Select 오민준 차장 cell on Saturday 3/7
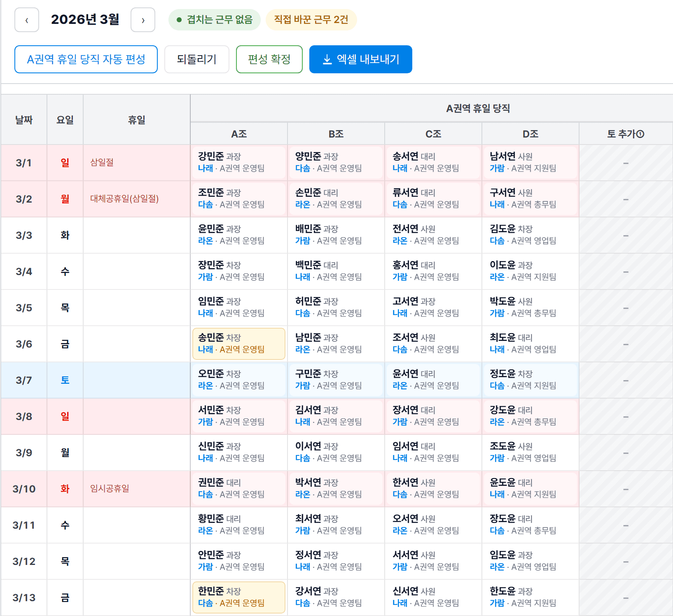The image size is (673, 616). tap(239, 380)
